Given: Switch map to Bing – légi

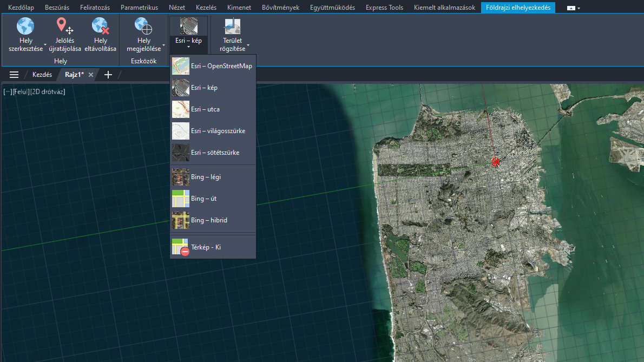Looking at the screenshot, I should (x=213, y=177).
